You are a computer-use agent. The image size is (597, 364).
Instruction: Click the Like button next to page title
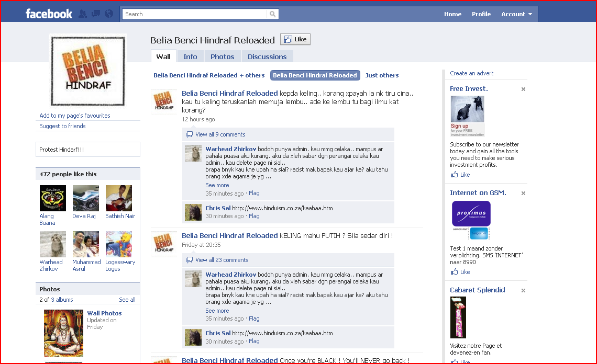pyautogui.click(x=295, y=39)
